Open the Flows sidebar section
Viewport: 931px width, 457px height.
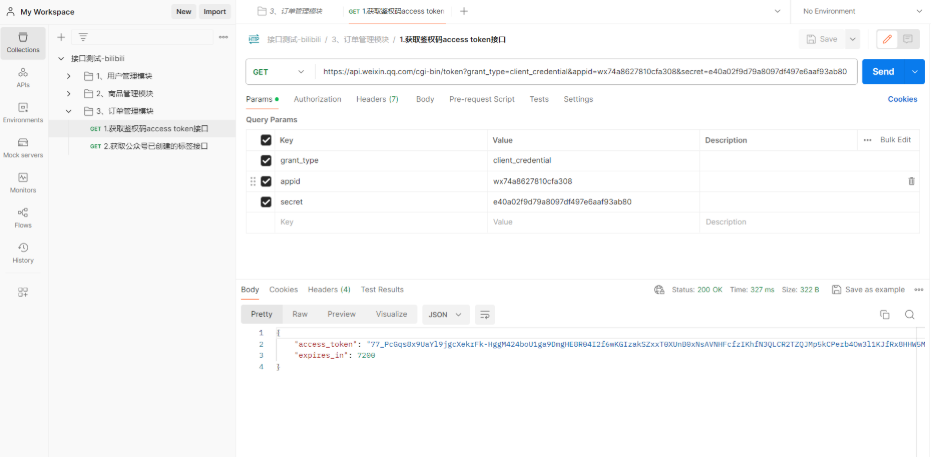(x=23, y=217)
